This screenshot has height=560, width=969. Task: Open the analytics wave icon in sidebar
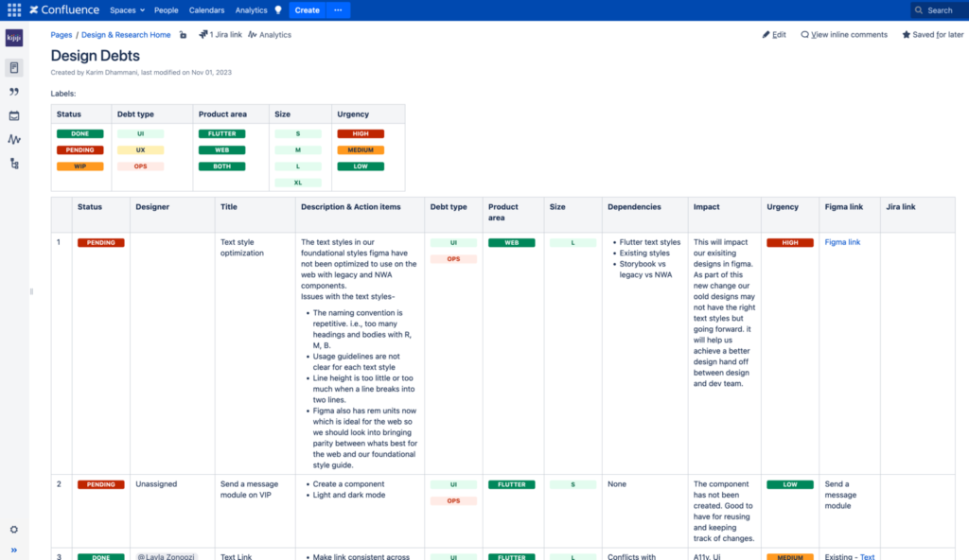pos(14,139)
